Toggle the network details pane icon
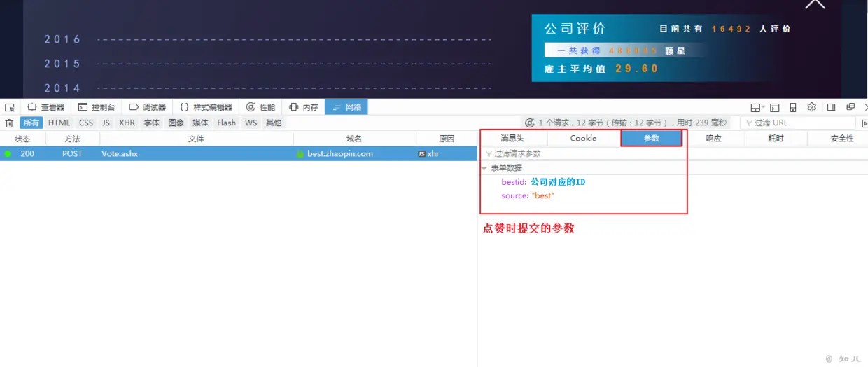Image resolution: width=868 pixels, height=367 pixels. tap(864, 123)
